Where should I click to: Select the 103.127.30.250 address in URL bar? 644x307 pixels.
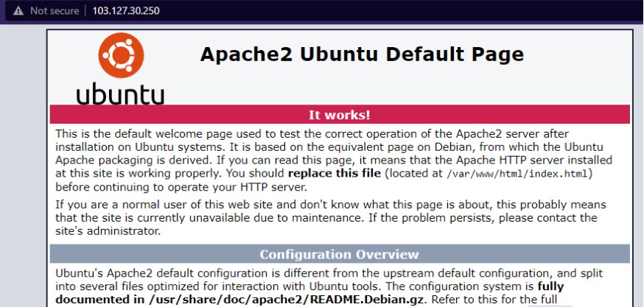pos(126,10)
